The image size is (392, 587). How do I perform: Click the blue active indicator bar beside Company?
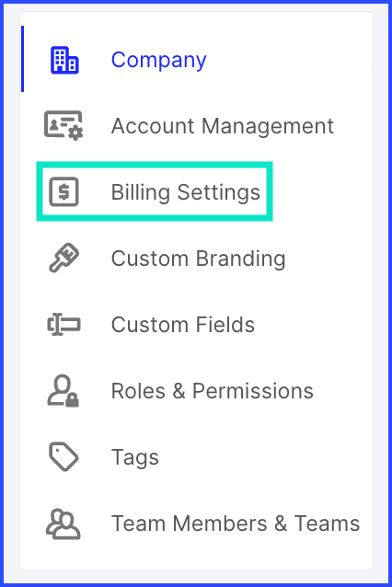point(23,59)
